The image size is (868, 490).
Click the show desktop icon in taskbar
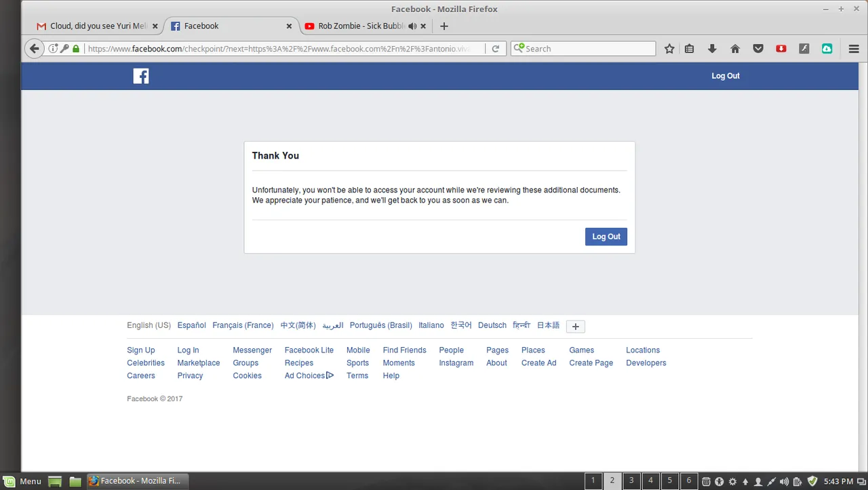point(55,481)
